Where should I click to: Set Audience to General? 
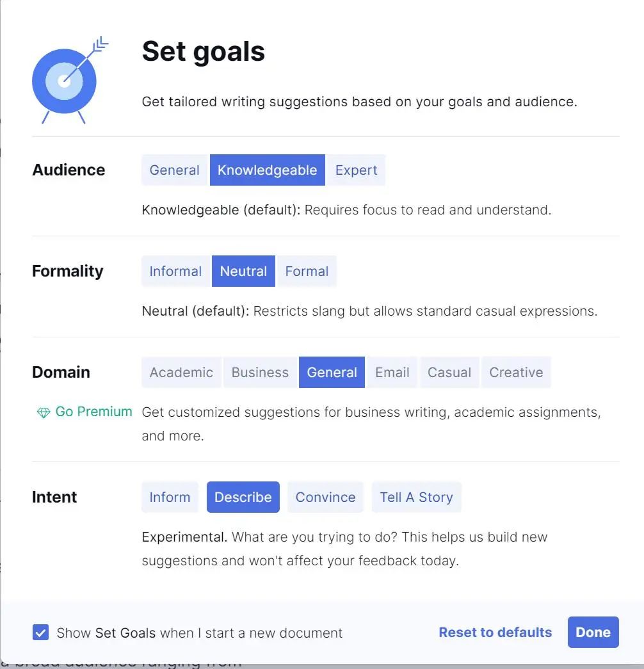(x=174, y=170)
